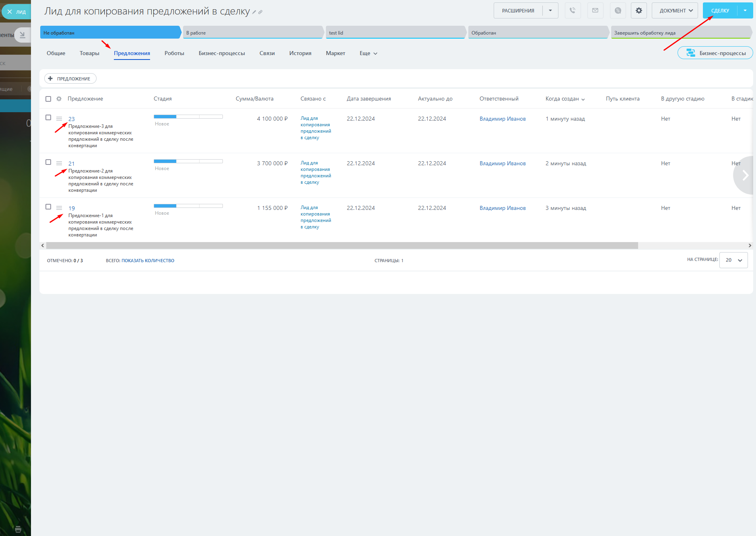Open grid settings gear in table header
756x536 pixels.
click(x=59, y=99)
